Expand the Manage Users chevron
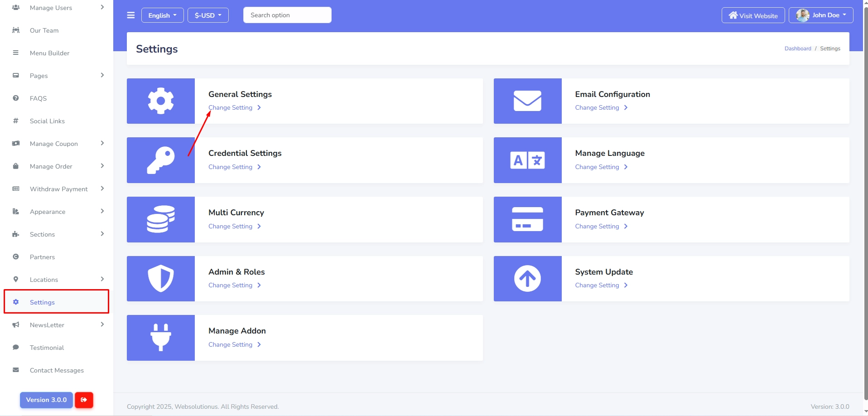 pos(102,7)
